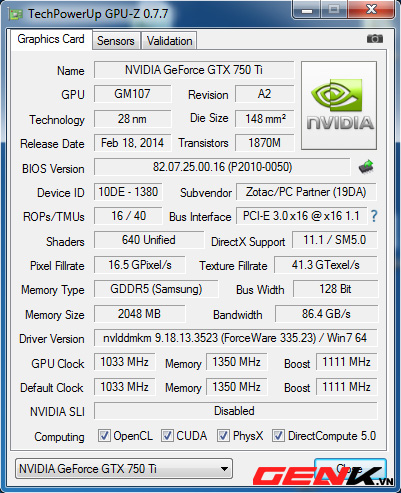Click the Default Clock row Boost 1111 MHz
401x493 pixels.
346,387
